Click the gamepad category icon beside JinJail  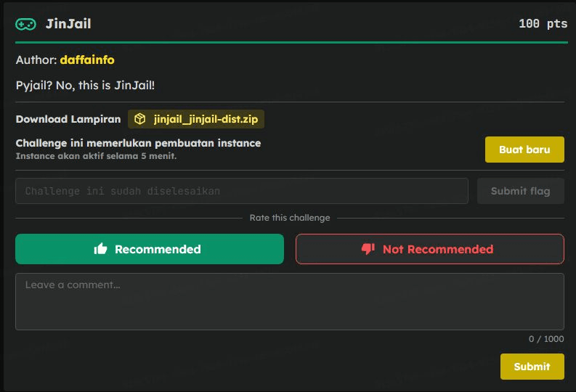coord(25,24)
